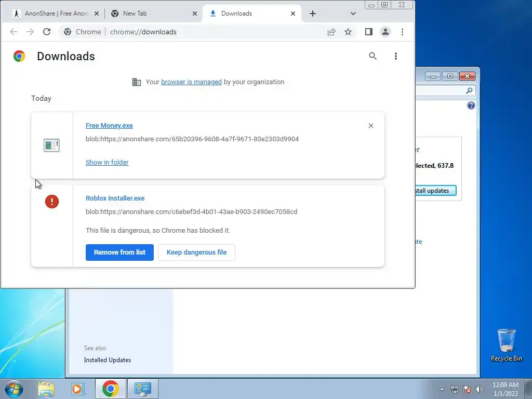Click Install updates button in background window
Screen dimensions: 532x399
[436, 191]
